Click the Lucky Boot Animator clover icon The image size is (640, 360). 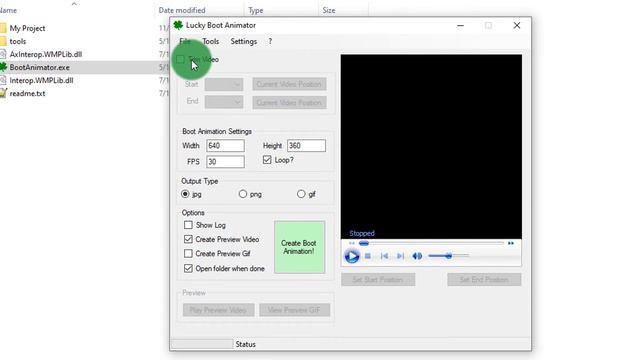point(178,25)
